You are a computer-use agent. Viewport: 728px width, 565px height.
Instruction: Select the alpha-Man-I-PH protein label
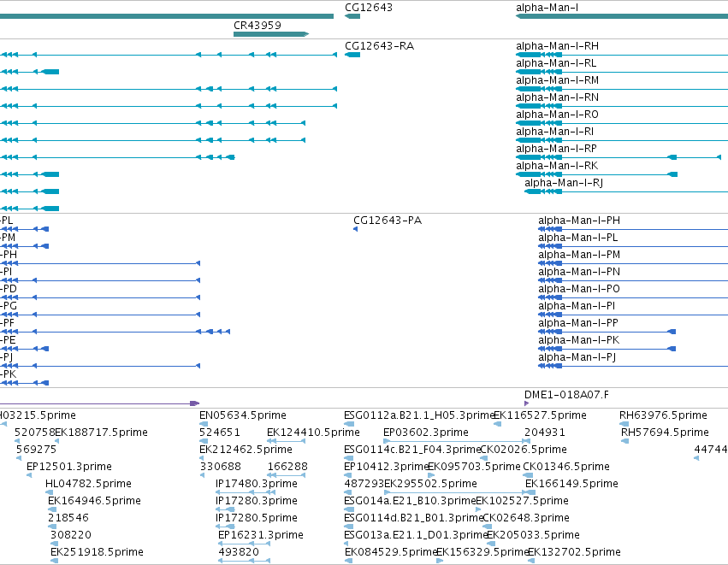click(x=579, y=221)
